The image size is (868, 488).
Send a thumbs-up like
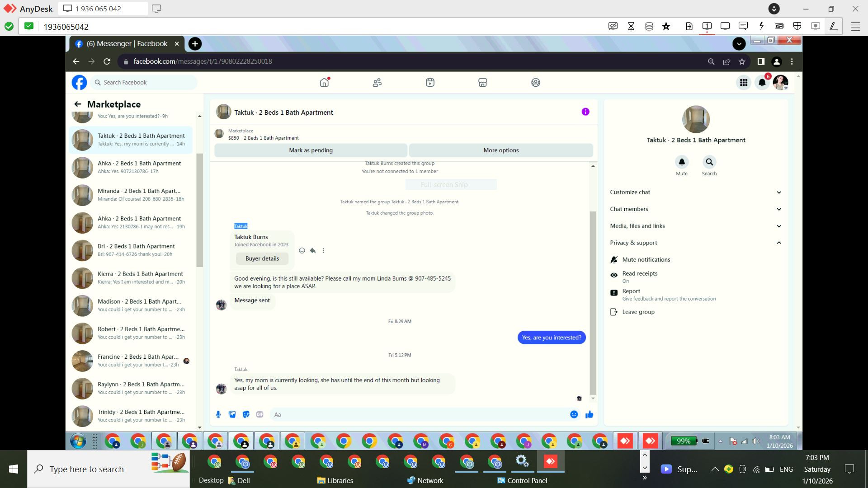[x=589, y=414]
